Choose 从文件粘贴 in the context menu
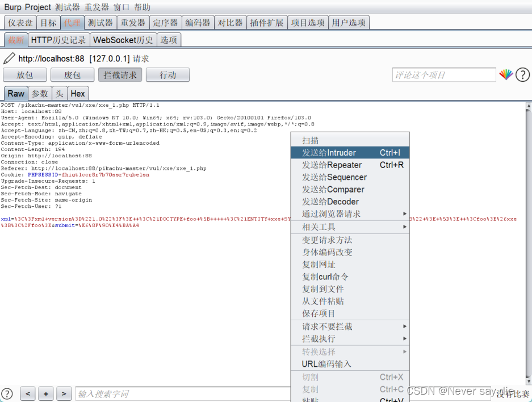 (350, 301)
